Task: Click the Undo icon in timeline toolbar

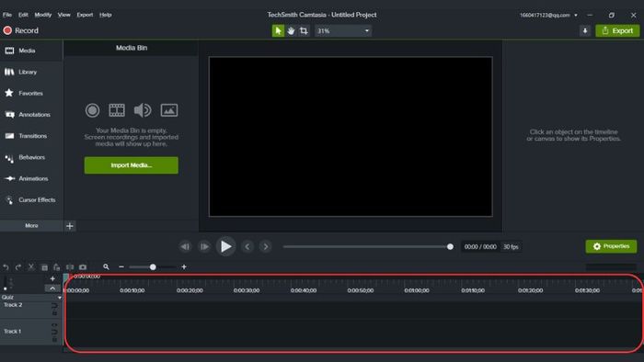Action: pos(6,267)
